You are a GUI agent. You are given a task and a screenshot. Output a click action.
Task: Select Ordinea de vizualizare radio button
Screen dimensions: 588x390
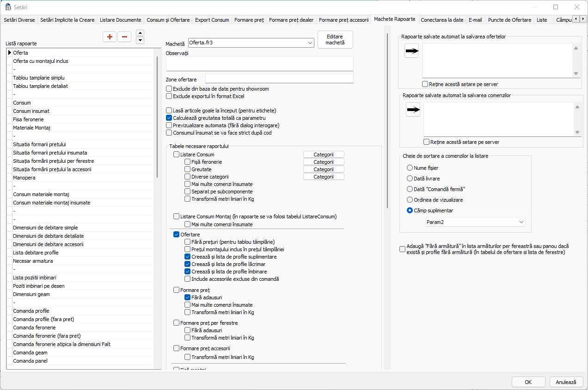[x=410, y=200]
